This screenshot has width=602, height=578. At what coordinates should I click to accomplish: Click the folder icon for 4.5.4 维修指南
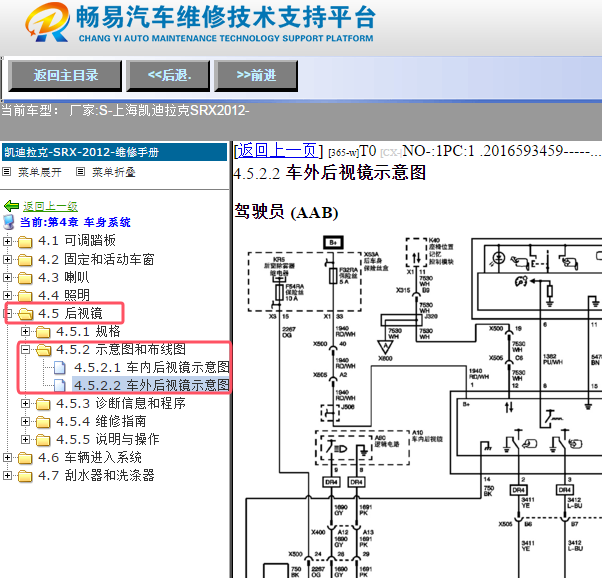pyautogui.click(x=43, y=422)
